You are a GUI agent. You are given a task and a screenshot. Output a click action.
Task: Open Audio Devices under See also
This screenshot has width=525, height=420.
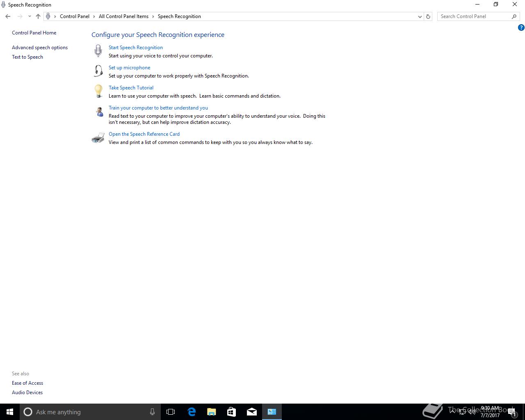(x=27, y=393)
